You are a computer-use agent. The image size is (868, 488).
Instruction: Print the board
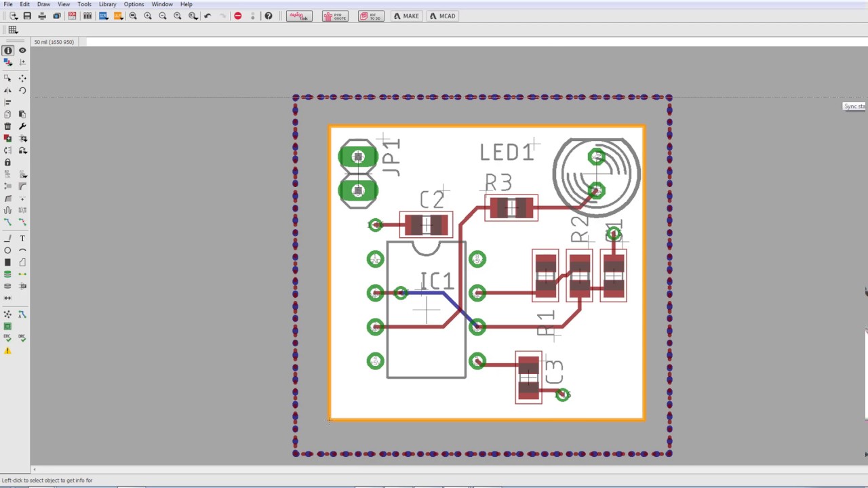(x=42, y=16)
